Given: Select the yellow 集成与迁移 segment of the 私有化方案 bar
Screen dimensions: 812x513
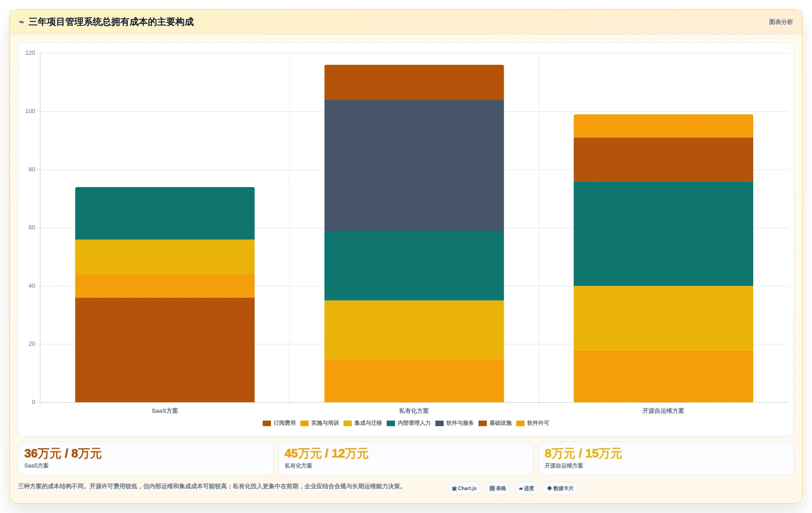Looking at the screenshot, I should coord(414,330).
